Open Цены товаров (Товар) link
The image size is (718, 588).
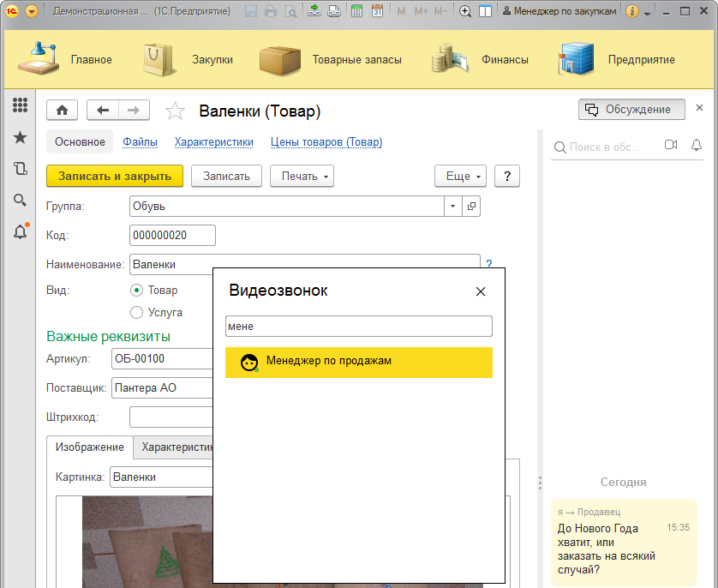(x=326, y=142)
